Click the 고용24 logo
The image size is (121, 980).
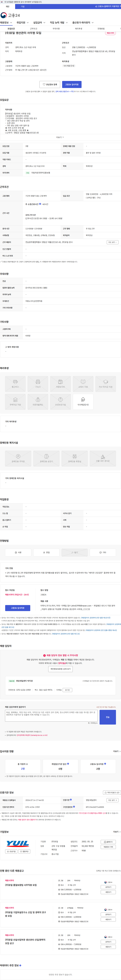click(x=10, y=15)
